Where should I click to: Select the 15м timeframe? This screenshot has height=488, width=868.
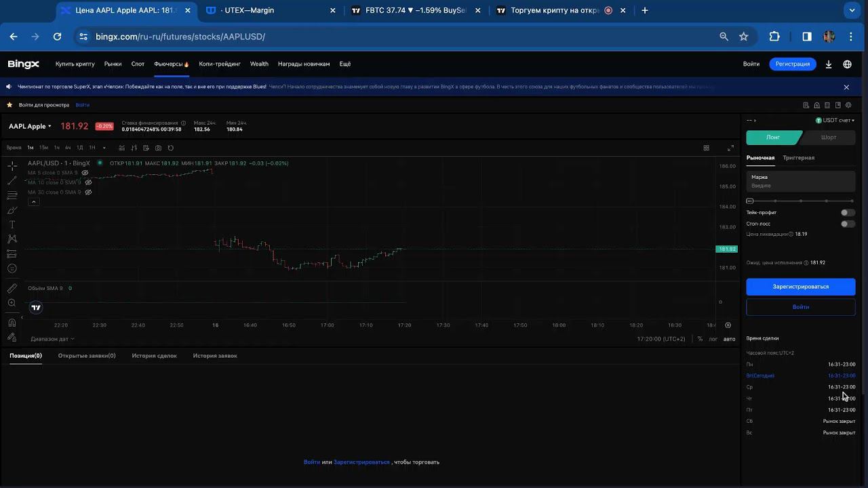43,148
